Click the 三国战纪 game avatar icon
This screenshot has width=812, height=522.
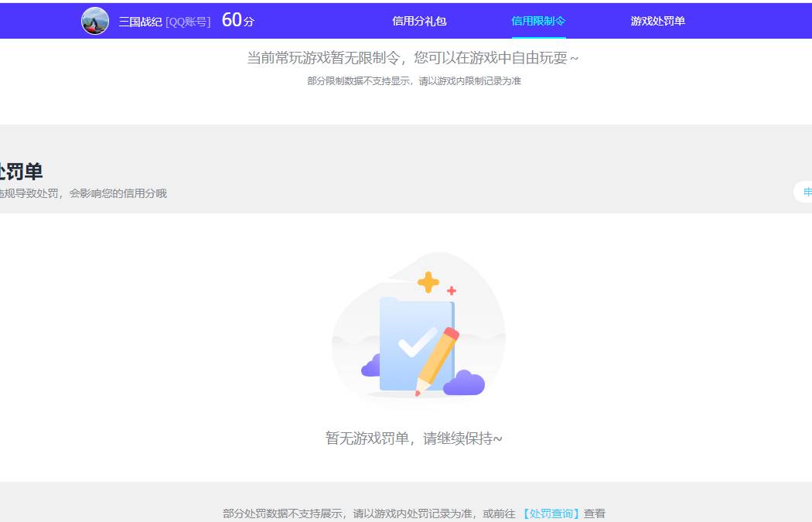(95, 22)
